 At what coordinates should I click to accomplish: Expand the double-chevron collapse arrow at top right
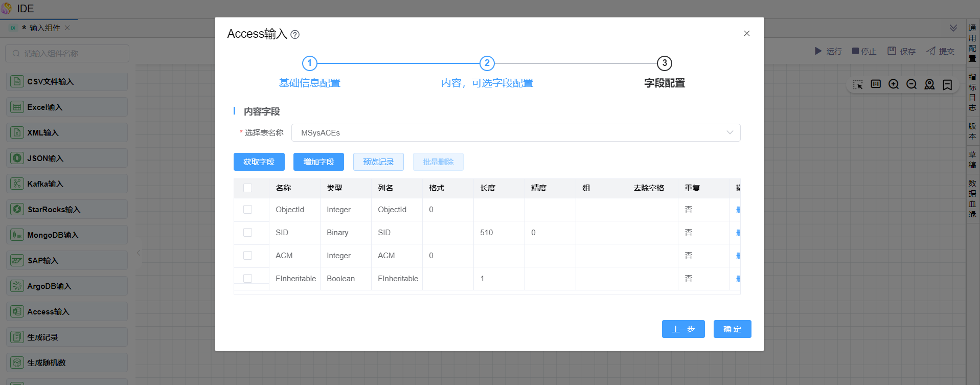point(953,28)
